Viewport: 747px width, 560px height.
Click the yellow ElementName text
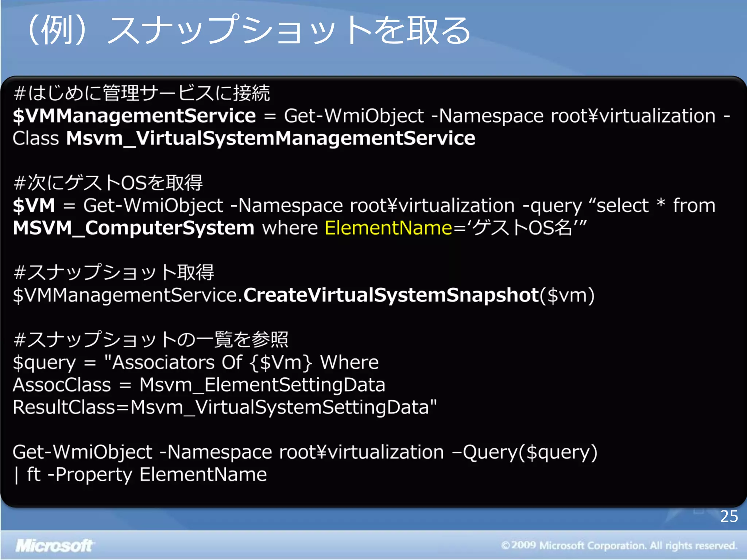(388, 228)
